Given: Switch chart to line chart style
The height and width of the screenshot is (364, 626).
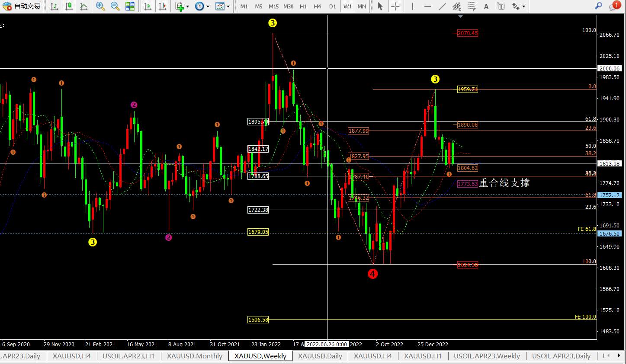Looking at the screenshot, I should point(84,6).
